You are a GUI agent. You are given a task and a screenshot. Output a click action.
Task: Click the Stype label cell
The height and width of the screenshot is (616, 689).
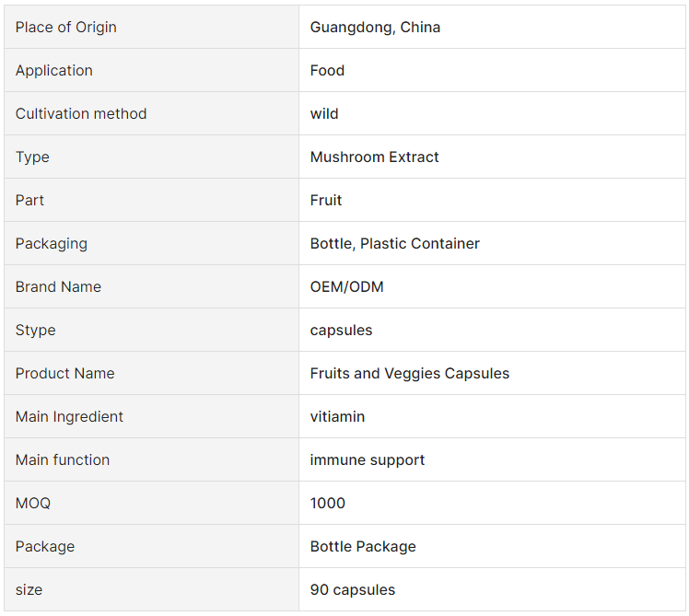click(152, 330)
